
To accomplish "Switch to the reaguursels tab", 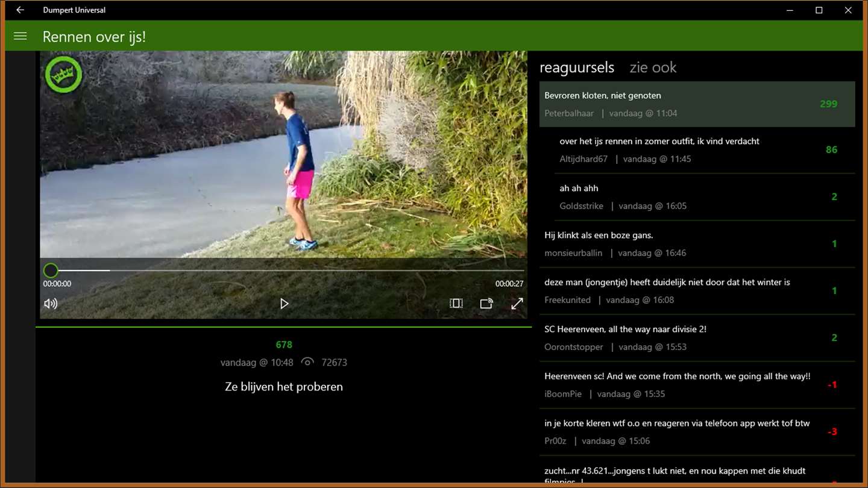I will click(577, 67).
